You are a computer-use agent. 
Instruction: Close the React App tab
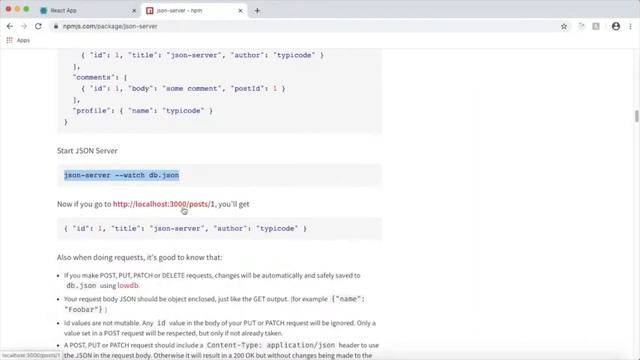click(x=134, y=11)
